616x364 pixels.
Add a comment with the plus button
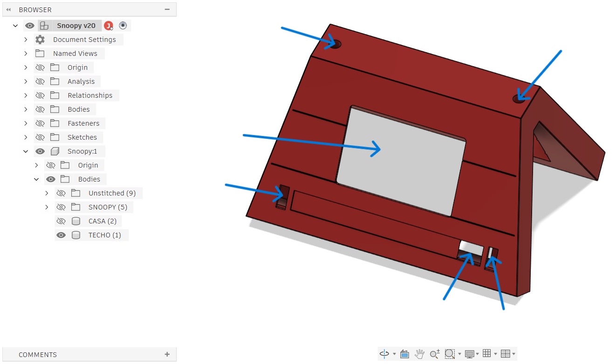[x=167, y=354]
